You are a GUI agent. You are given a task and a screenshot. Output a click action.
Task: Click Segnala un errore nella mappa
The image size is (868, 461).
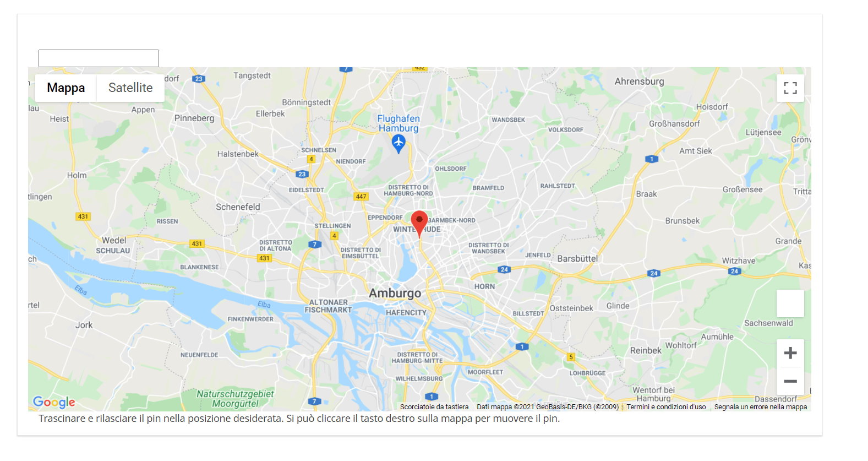point(761,407)
